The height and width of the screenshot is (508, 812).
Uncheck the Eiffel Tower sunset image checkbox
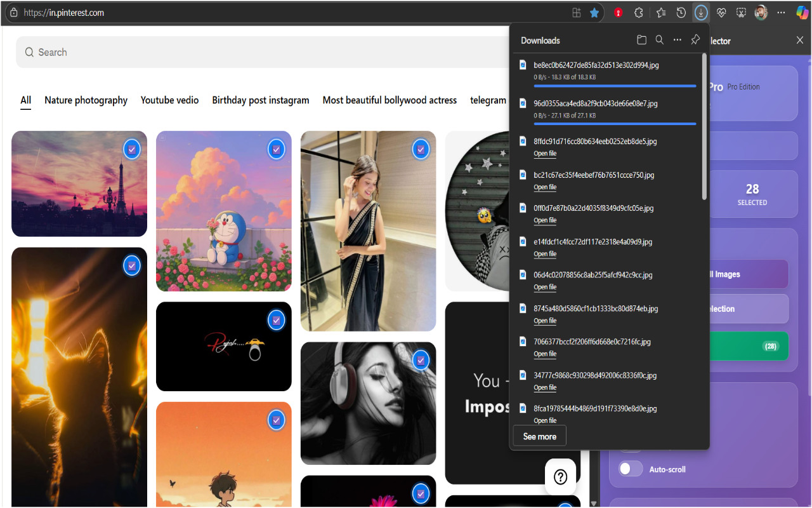coord(132,149)
